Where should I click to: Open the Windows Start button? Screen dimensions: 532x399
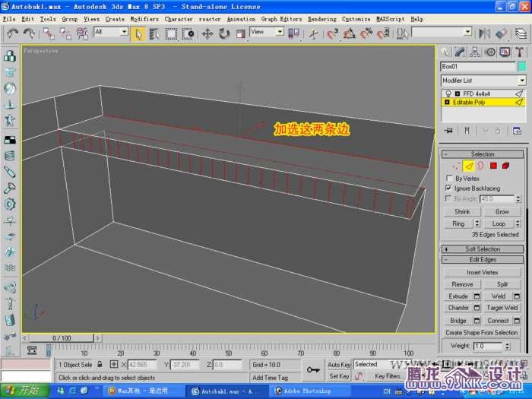click(x=24, y=391)
